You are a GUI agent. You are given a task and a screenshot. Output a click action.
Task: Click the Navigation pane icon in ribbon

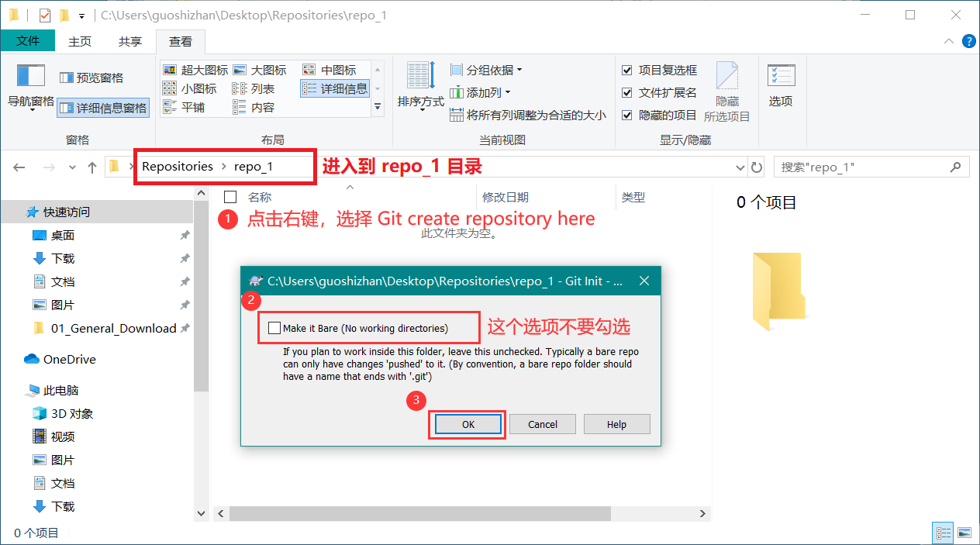pyautogui.click(x=31, y=78)
